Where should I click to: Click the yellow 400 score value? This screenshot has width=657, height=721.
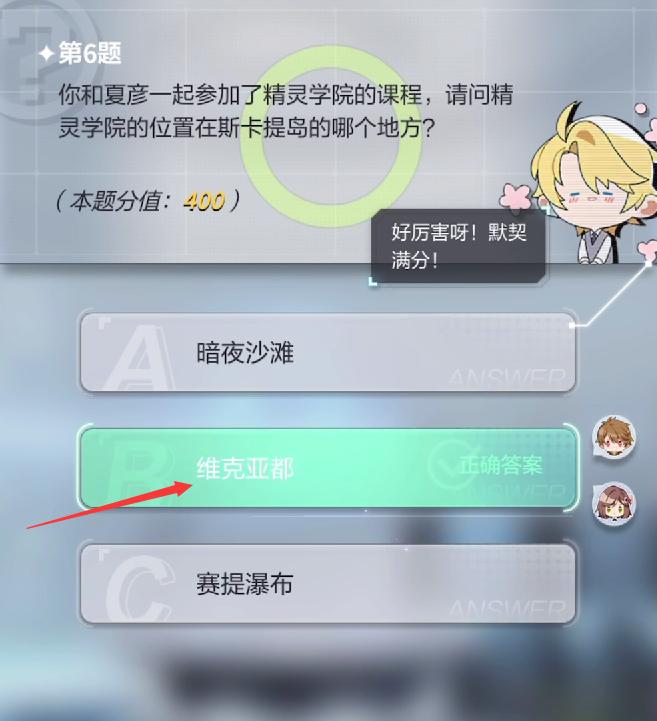click(204, 201)
